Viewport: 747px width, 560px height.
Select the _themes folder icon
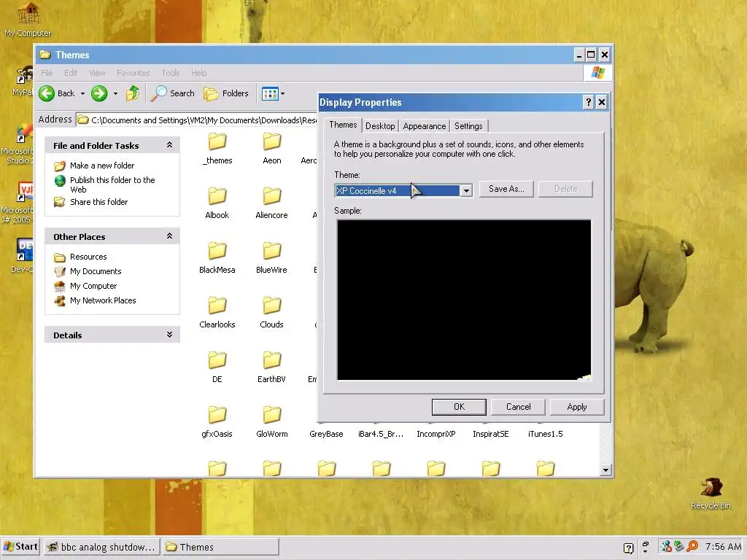(x=217, y=141)
